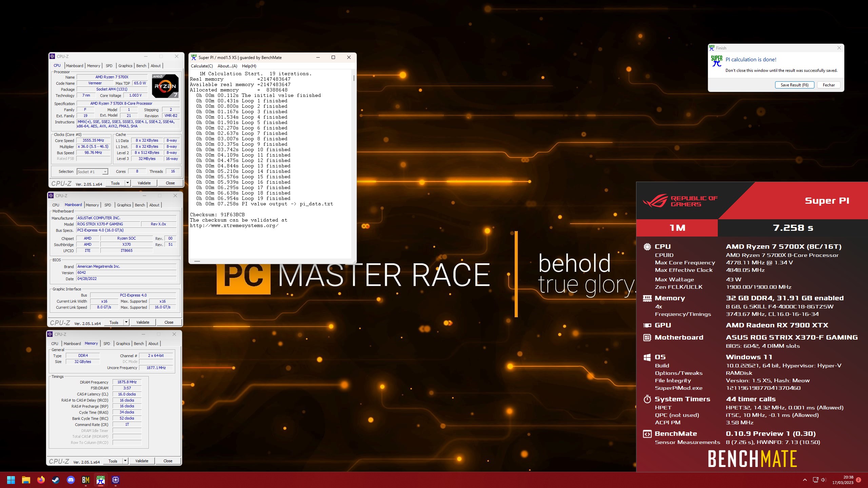Show hidden tray icons chevron
This screenshot has height=488, width=868.
click(x=805, y=480)
